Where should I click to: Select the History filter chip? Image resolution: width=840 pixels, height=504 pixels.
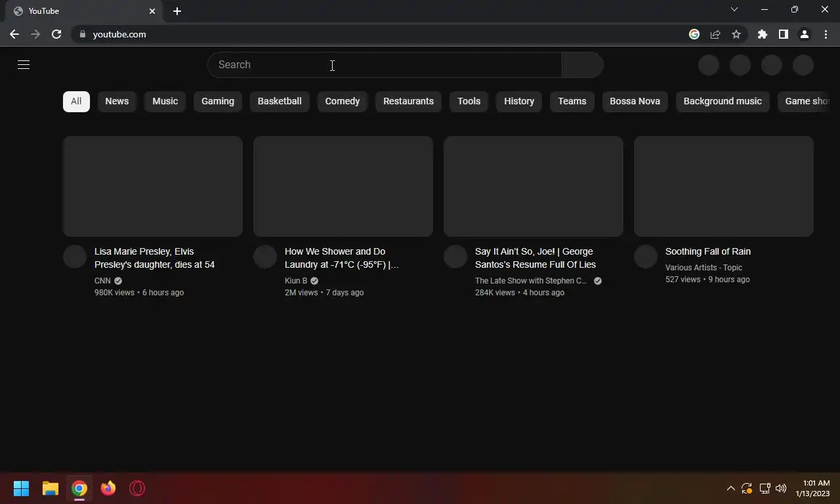pyautogui.click(x=519, y=101)
